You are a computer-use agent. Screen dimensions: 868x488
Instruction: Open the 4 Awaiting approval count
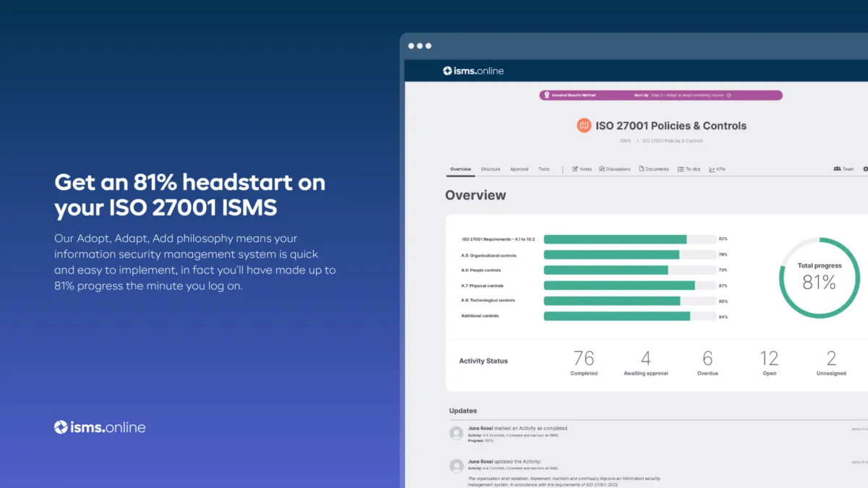(646, 362)
